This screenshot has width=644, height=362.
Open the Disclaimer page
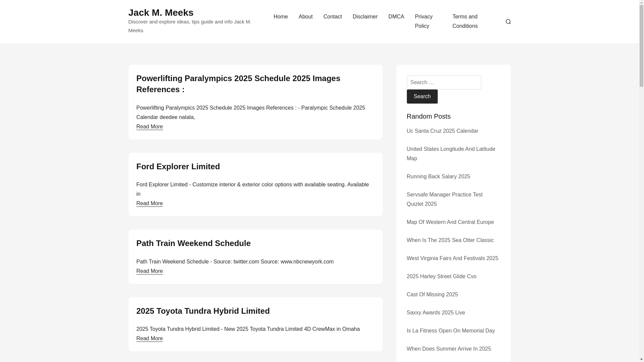tap(365, 17)
